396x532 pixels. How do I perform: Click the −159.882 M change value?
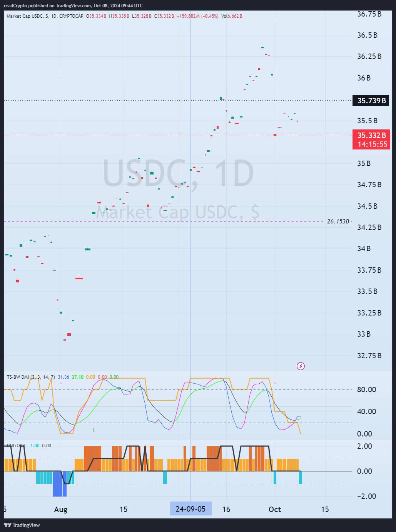[x=188, y=16]
